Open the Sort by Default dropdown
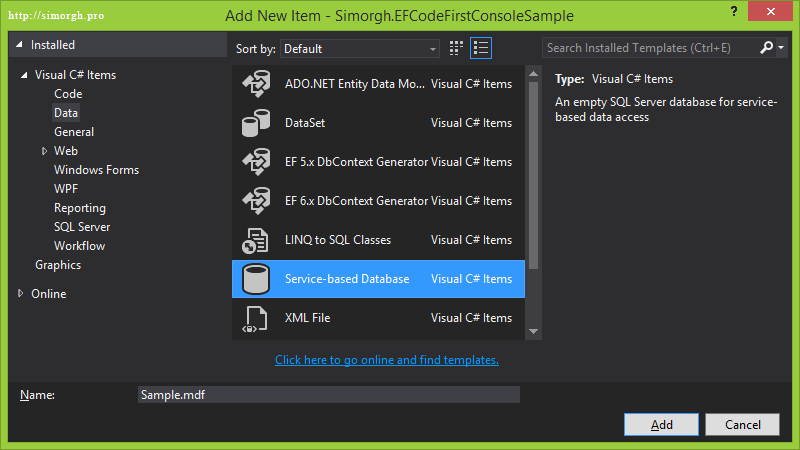 click(359, 49)
